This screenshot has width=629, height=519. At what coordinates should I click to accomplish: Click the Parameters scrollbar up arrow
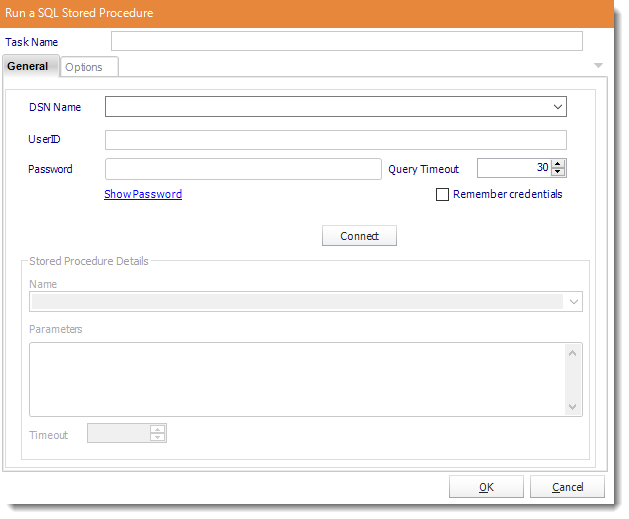(572, 353)
